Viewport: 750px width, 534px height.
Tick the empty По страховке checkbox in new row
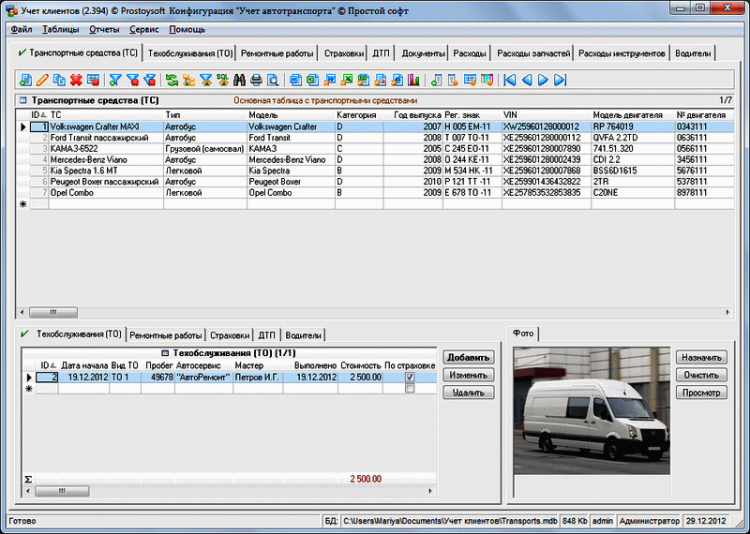[x=409, y=389]
